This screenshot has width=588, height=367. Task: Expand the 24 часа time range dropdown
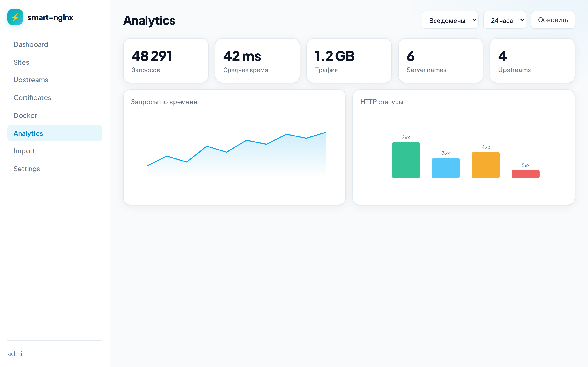point(505,20)
